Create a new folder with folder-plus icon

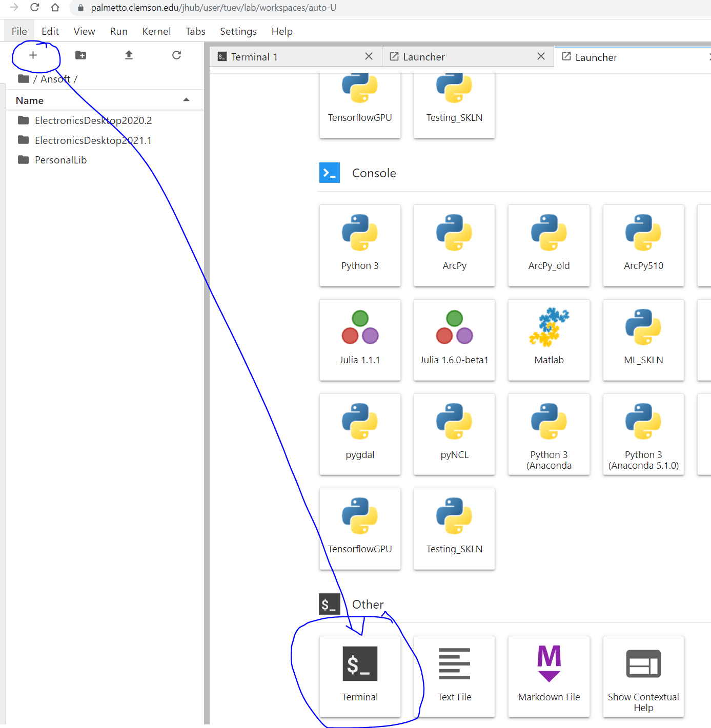[80, 55]
